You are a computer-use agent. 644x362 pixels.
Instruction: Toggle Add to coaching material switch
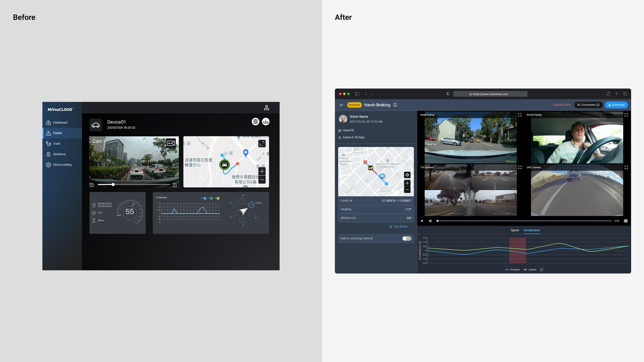(407, 238)
